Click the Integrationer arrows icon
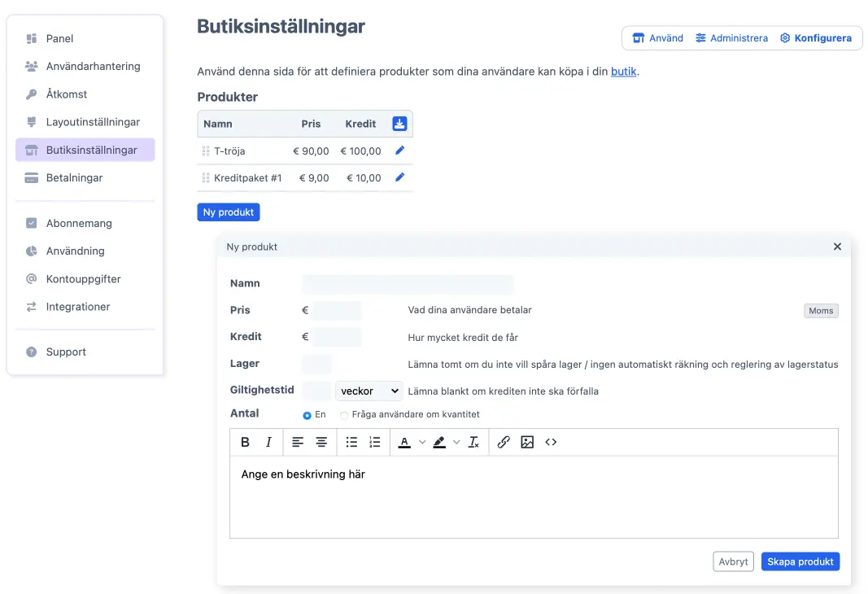868x594 pixels. click(32, 307)
